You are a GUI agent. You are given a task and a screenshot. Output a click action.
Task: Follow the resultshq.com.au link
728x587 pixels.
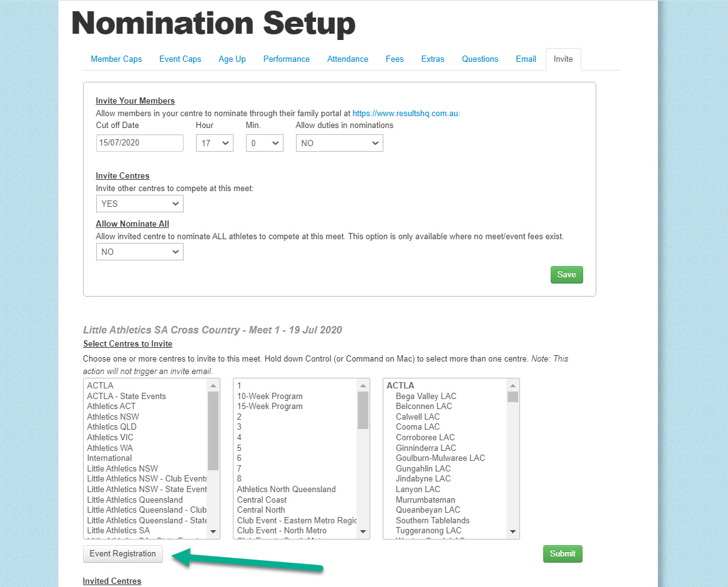point(406,113)
